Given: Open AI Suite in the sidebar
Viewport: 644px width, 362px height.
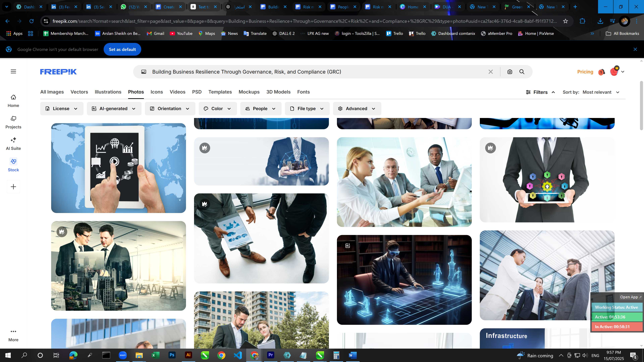Looking at the screenshot, I should pyautogui.click(x=13, y=144).
